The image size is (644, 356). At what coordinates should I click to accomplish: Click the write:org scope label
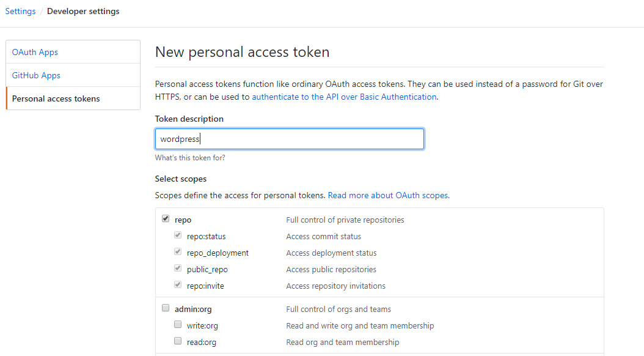coord(203,325)
